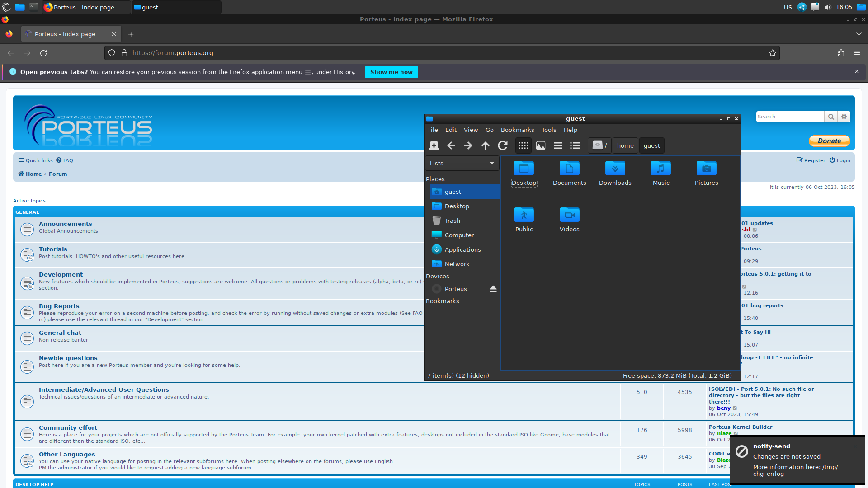The width and height of the screenshot is (868, 488).
Task: Click the root filesystem path button
Action: point(600,145)
